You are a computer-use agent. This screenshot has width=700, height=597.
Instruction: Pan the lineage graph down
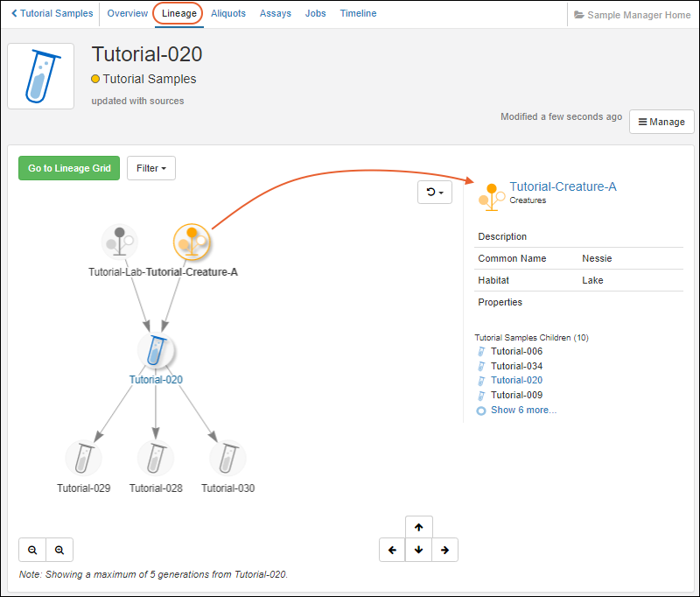pos(419,550)
